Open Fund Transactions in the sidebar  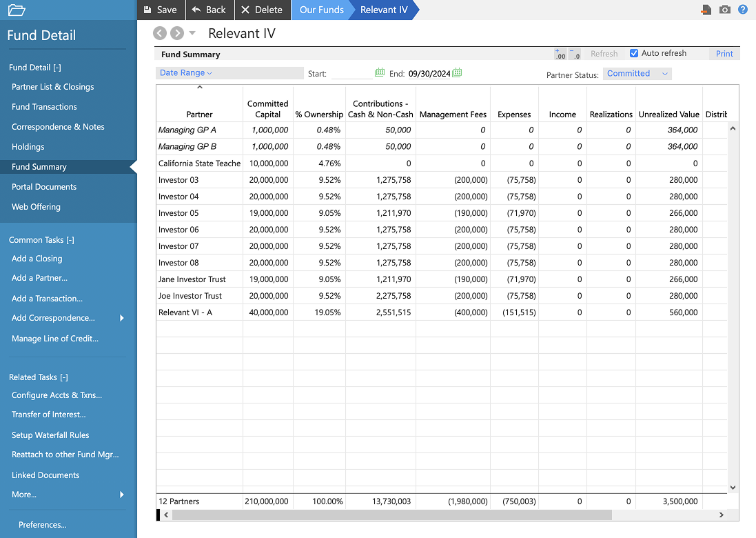44,107
